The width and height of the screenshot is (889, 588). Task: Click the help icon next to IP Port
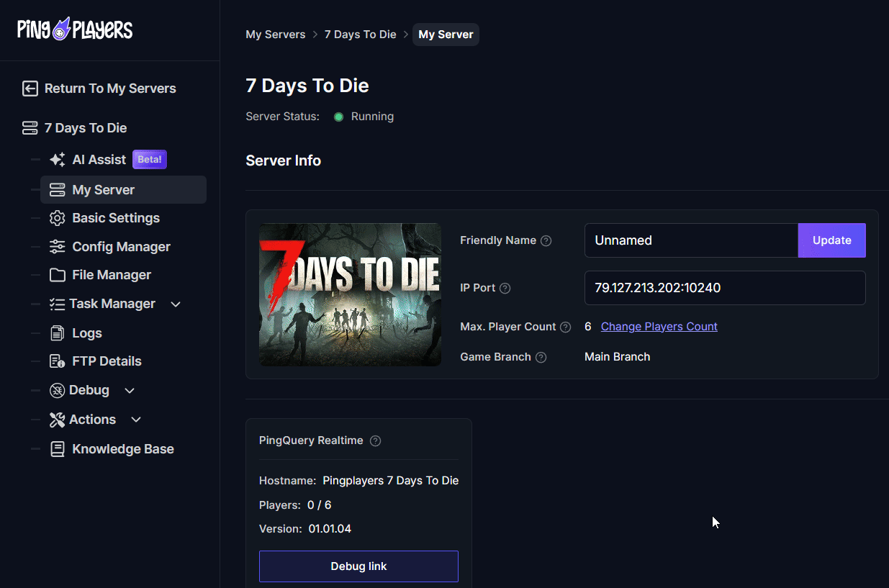coord(505,289)
